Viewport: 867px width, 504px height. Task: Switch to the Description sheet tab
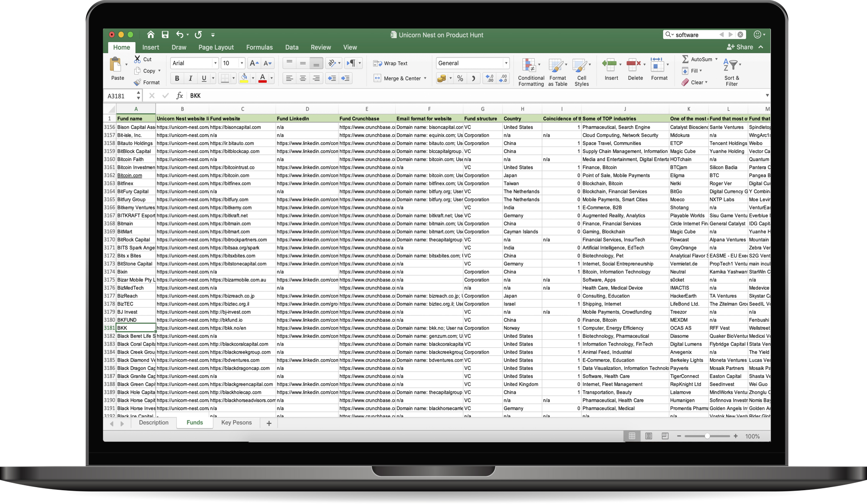coord(153,423)
